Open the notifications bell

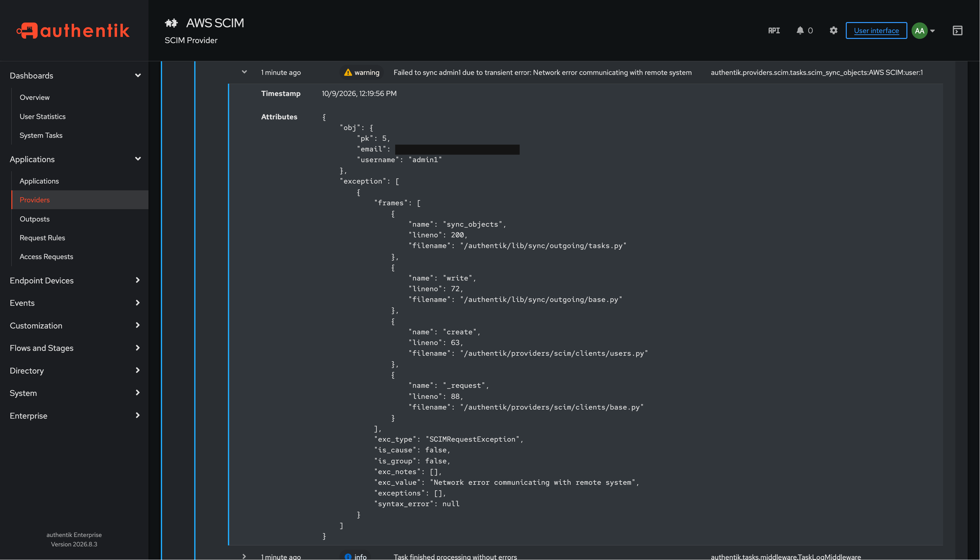pos(800,30)
